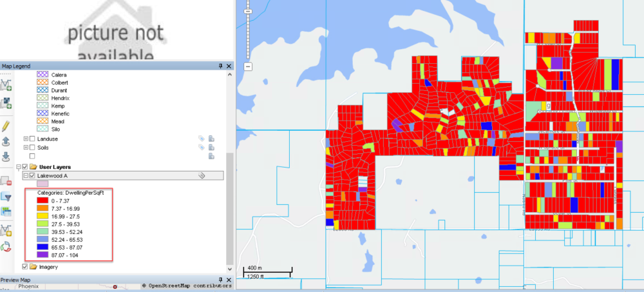Screen dimensions: 644x292
Task: Click the lime 27.5 - 39.53 swatch
Action: (43, 224)
